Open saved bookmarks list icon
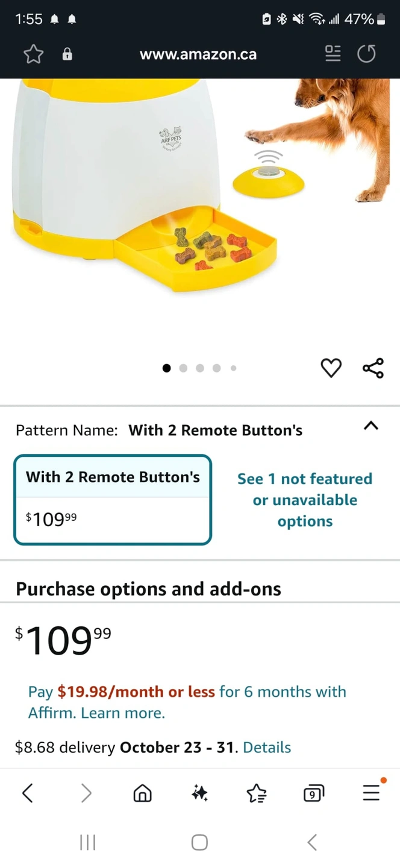Image resolution: width=400 pixels, height=868 pixels. pos(257,793)
